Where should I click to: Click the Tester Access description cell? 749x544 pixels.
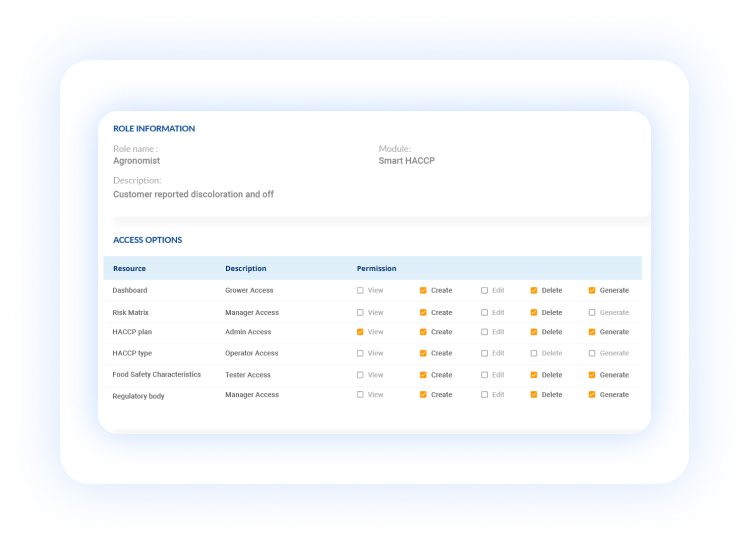(248, 375)
